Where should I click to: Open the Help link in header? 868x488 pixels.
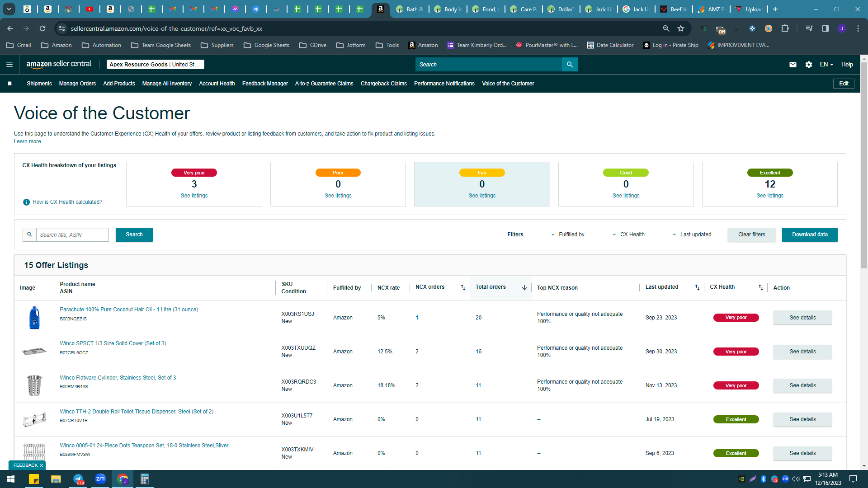(847, 65)
